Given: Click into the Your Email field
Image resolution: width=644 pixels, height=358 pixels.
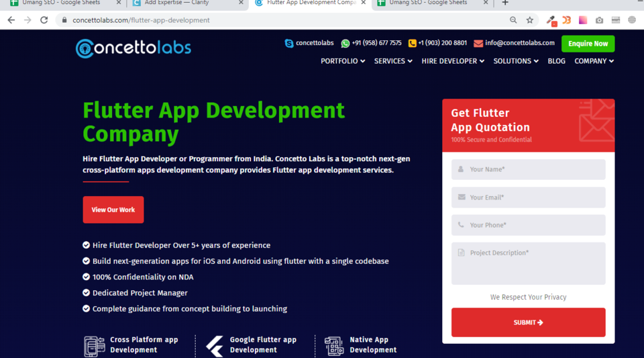Looking at the screenshot, I should click(528, 197).
